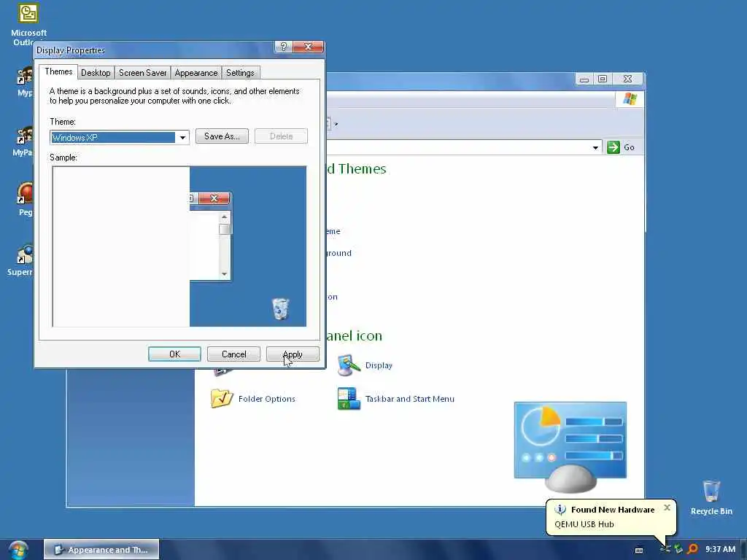Expand the toolbar views dropdown arrow

tap(336, 124)
